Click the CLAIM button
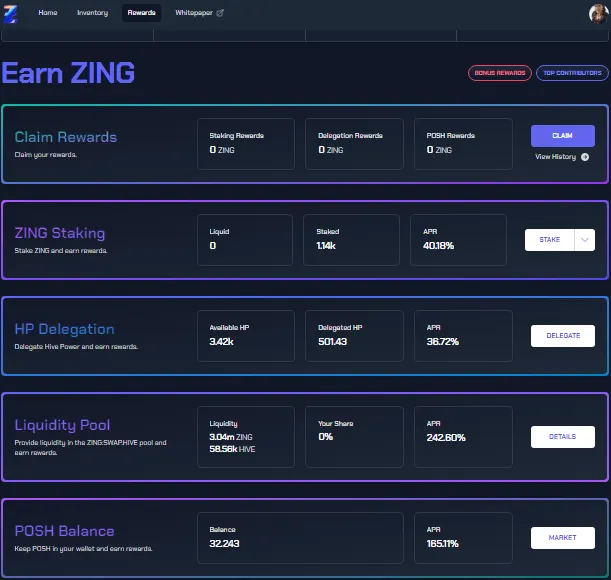The height and width of the screenshot is (580, 611). coord(563,136)
